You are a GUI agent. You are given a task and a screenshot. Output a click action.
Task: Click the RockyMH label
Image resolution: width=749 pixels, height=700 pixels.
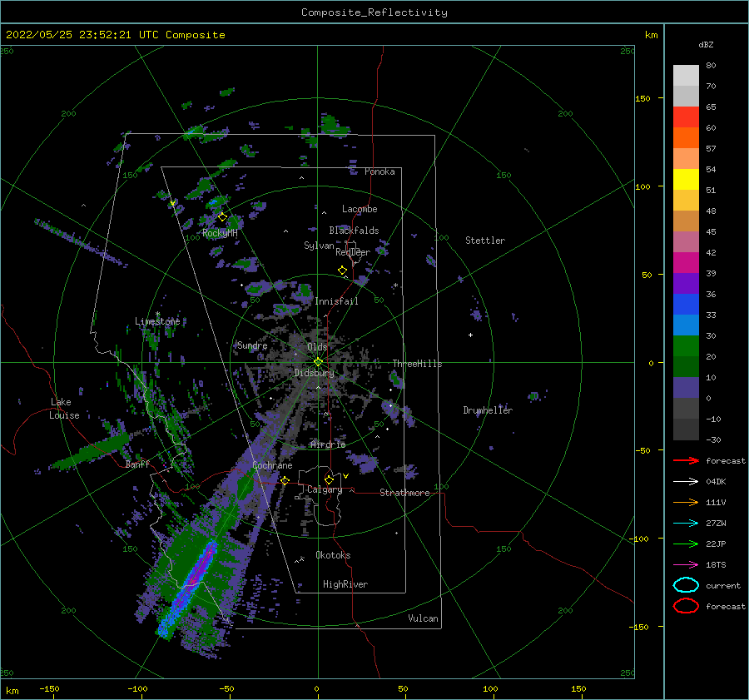pos(220,233)
